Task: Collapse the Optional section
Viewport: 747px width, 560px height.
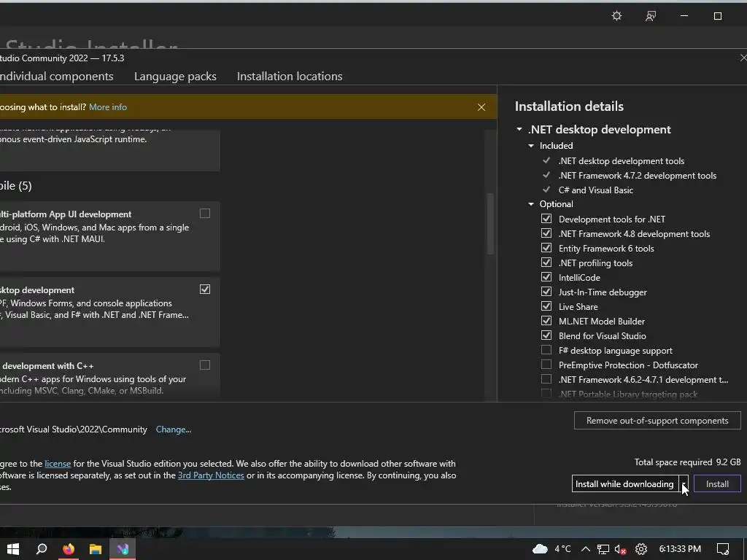Action: (x=531, y=204)
